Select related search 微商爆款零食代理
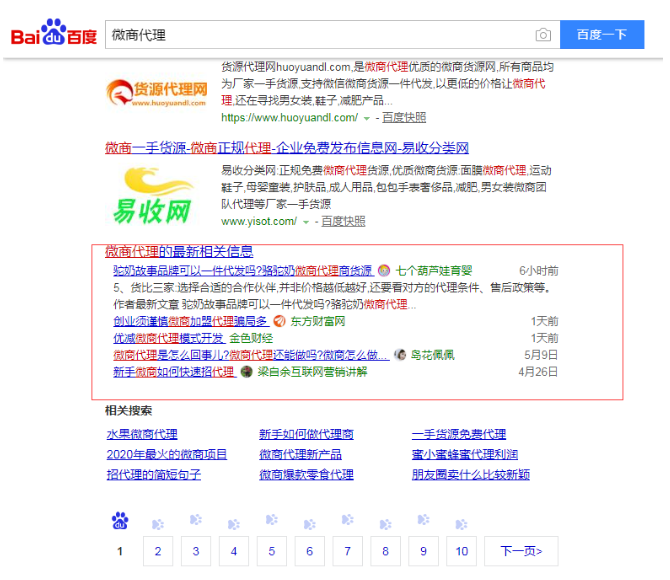 coord(306,474)
